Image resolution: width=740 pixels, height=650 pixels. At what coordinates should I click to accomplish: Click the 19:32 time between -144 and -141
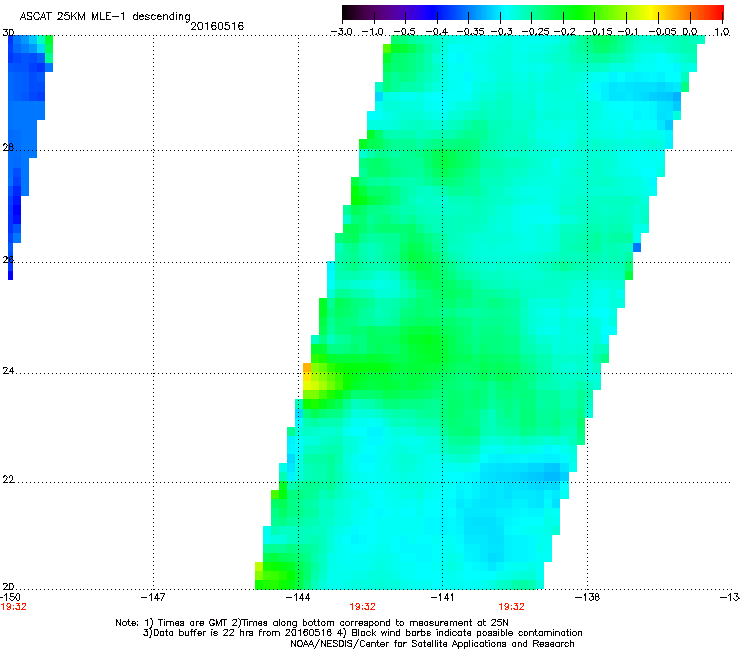pyautogui.click(x=362, y=607)
